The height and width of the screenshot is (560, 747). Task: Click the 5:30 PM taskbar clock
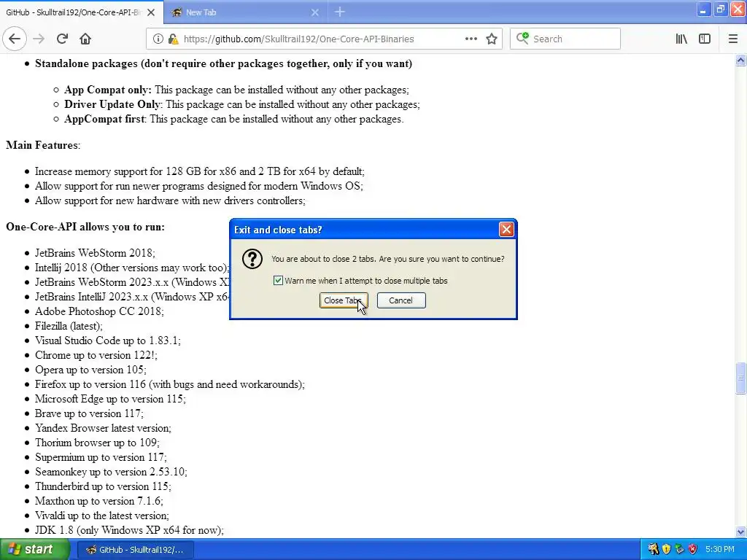719,550
